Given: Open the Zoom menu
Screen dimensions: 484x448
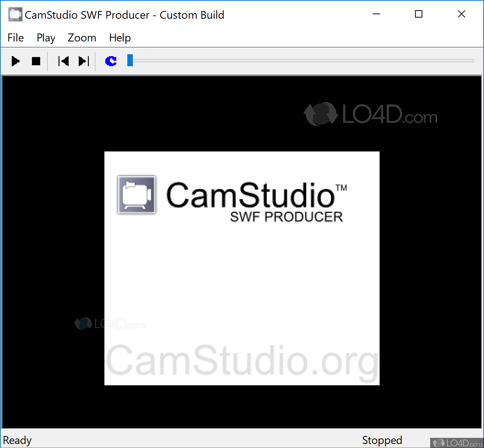Looking at the screenshot, I should coord(82,38).
